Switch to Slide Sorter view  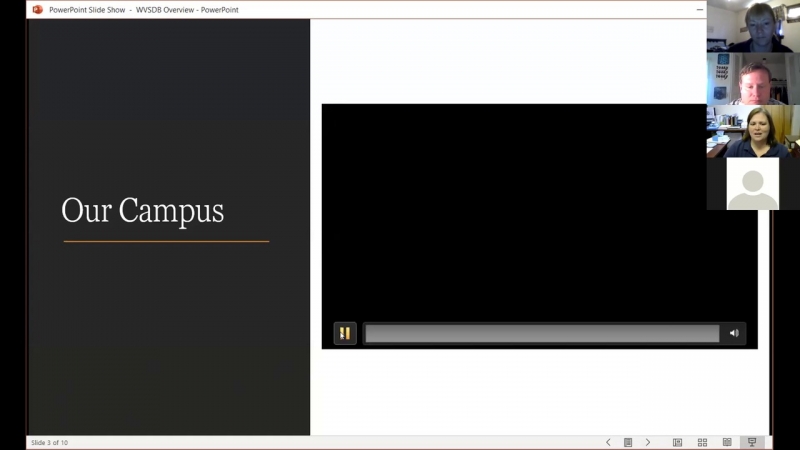[702, 442]
